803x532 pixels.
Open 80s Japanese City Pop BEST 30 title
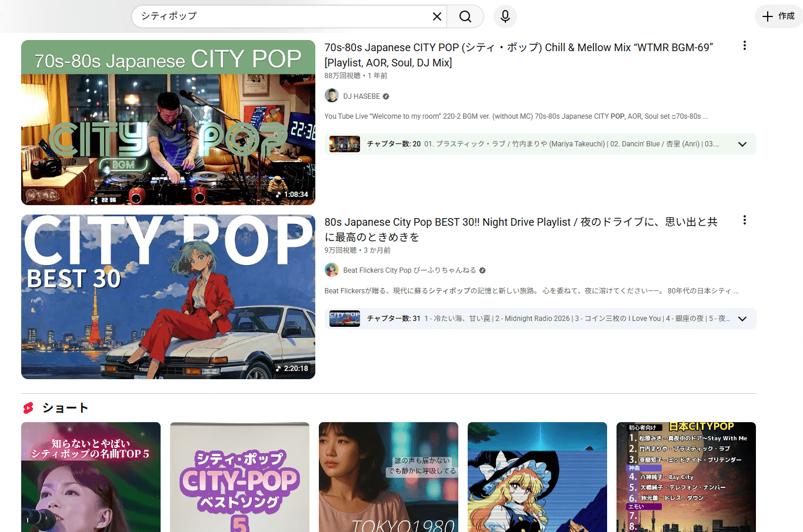521,229
